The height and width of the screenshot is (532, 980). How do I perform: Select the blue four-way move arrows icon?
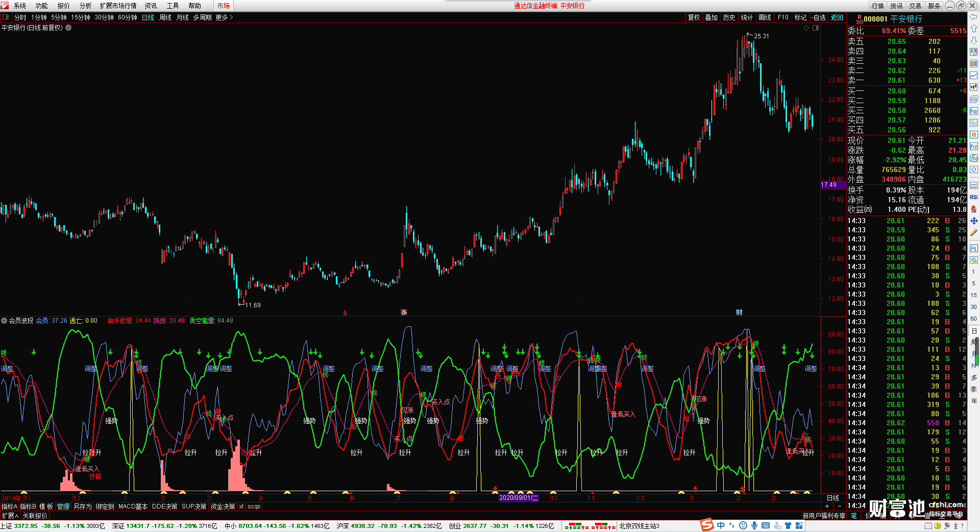click(973, 221)
